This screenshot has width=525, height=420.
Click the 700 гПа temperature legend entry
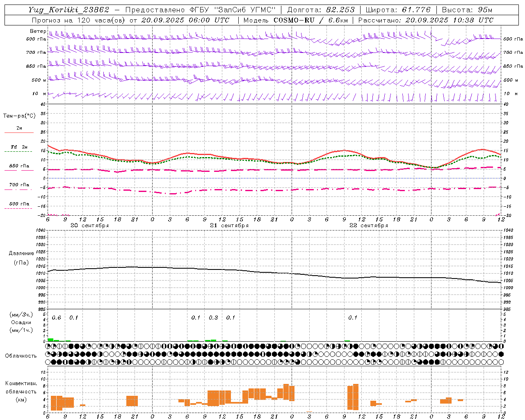(x=19, y=185)
